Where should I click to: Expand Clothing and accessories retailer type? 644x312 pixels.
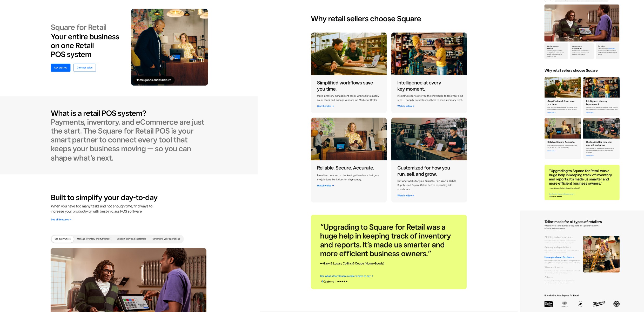click(559, 237)
